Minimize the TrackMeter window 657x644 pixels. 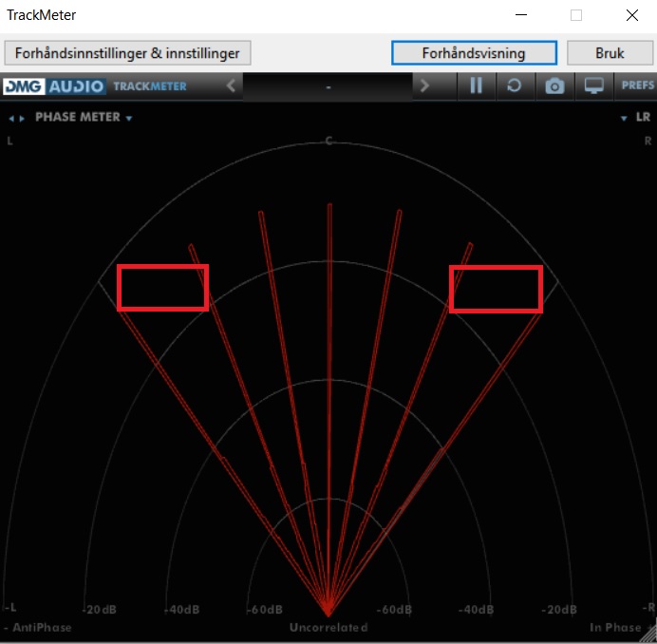521,15
